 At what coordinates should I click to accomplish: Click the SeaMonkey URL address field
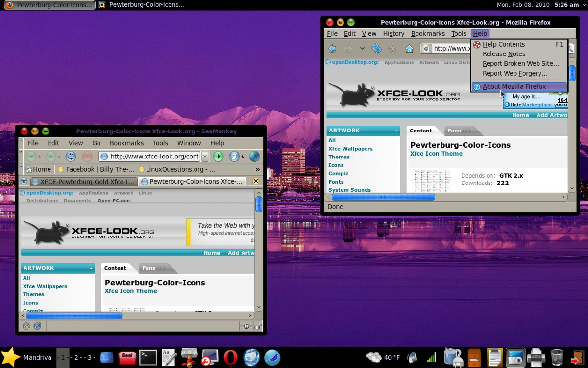pyautogui.click(x=149, y=157)
